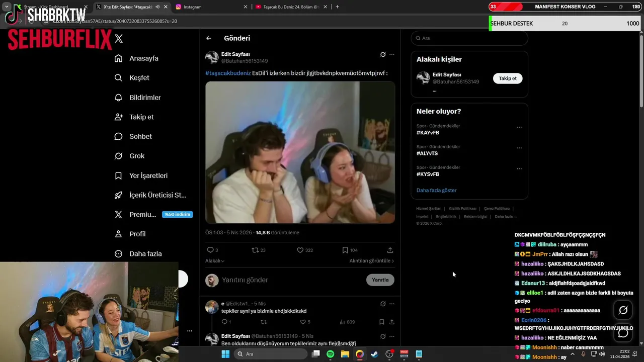The width and height of the screenshot is (644, 362).
Task: Click reply icon under main post
Action: click(x=210, y=250)
